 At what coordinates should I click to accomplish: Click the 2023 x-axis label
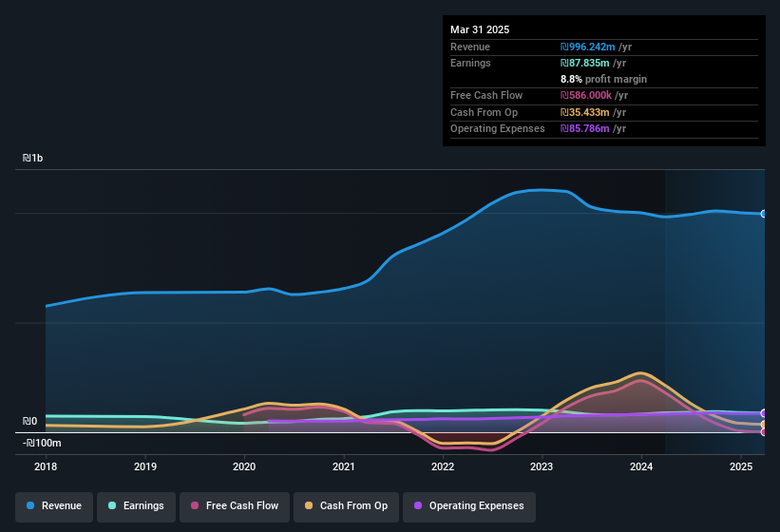[x=542, y=466]
